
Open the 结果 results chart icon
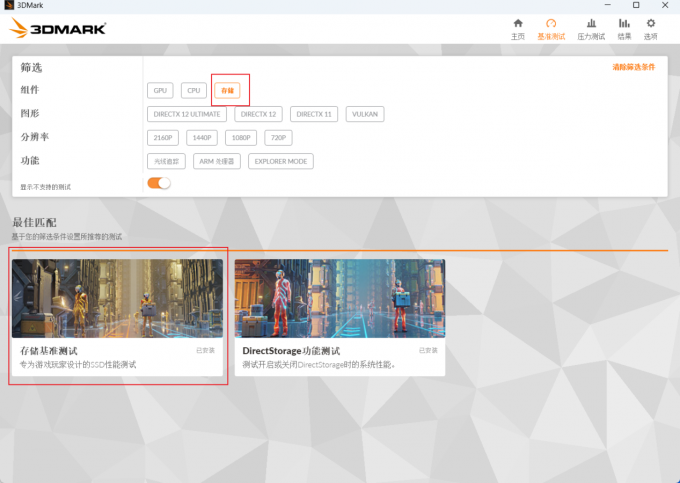coord(624,23)
